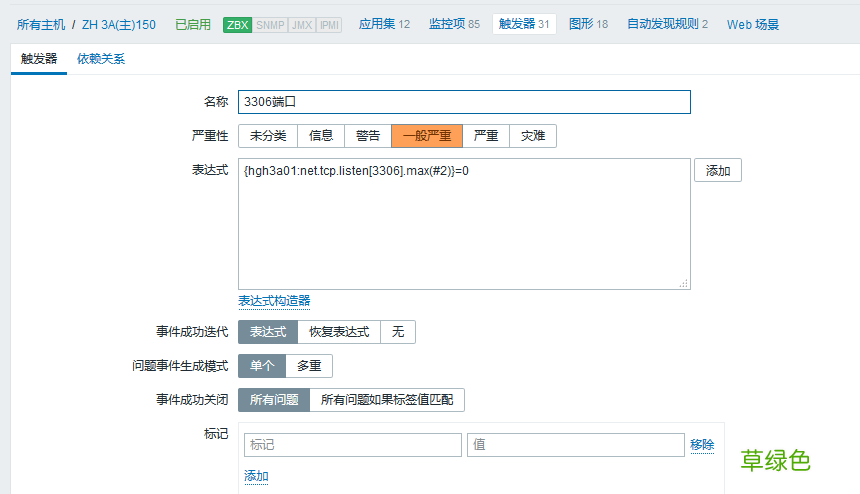The height and width of the screenshot is (494, 860).
Task: Click the ZBX availability badge
Action: pos(237,25)
